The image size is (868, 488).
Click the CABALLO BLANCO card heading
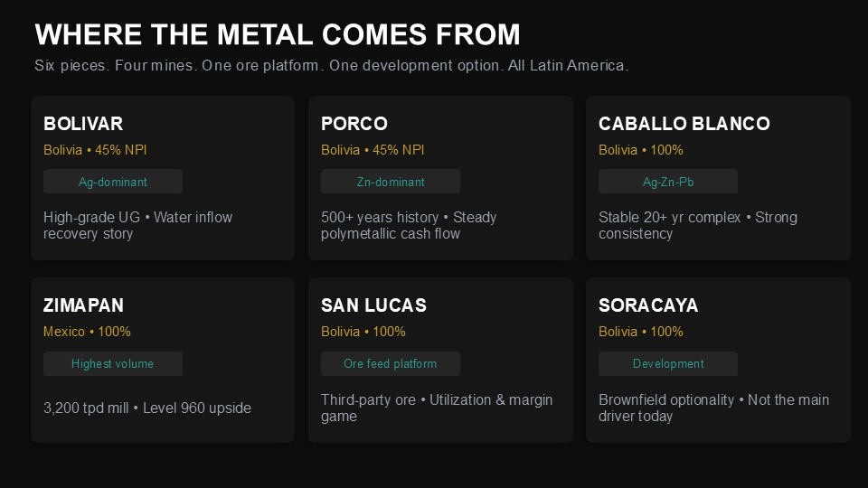[684, 124]
